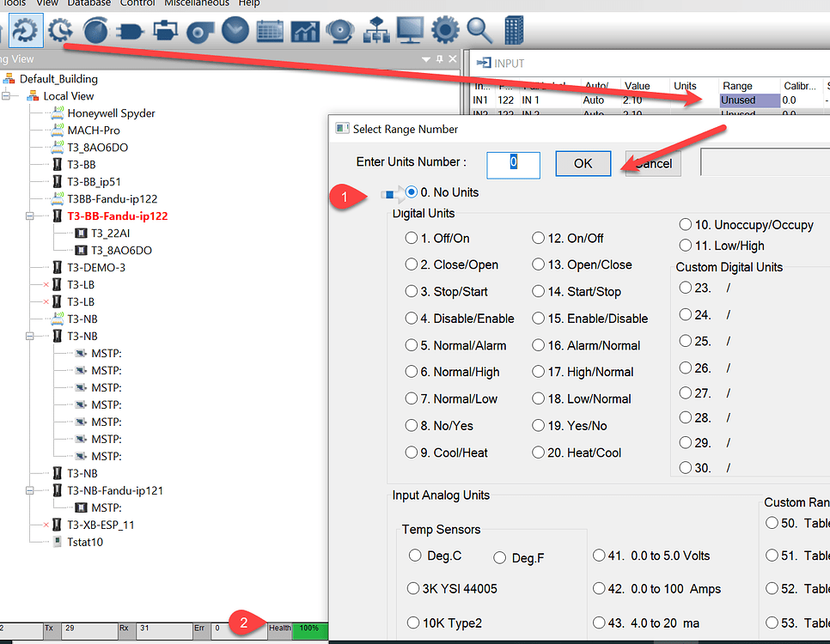Viewport: 830px width, 644px height.
Task: Select Deg.F as the temperature sensor unit
Action: tap(500, 557)
